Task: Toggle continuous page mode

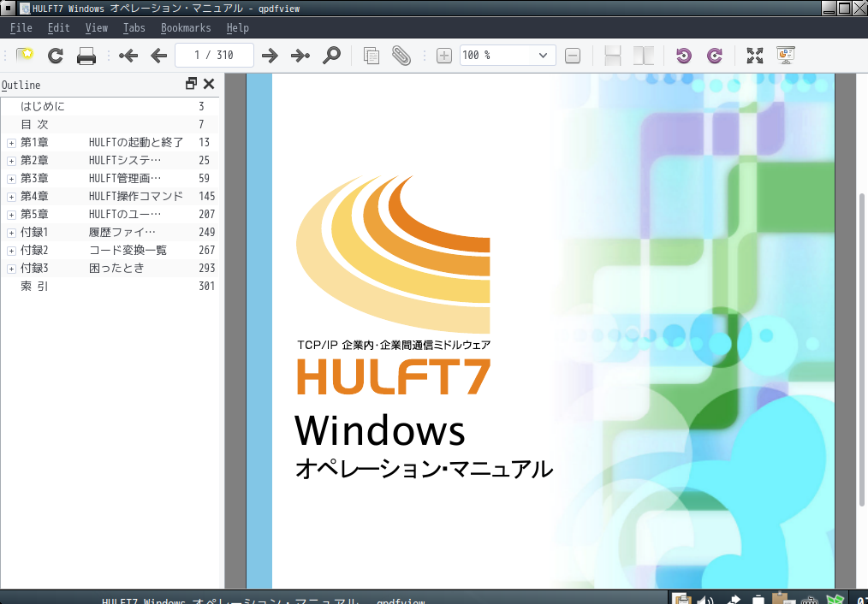Action: click(613, 56)
